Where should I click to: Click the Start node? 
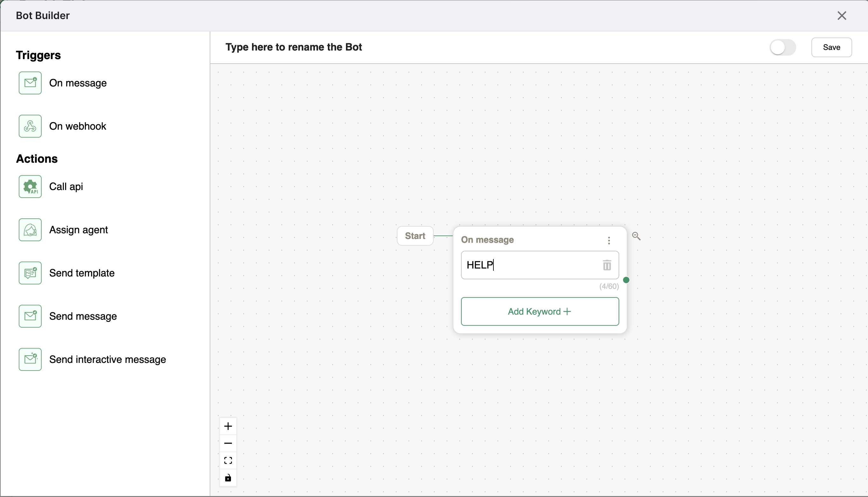point(415,235)
